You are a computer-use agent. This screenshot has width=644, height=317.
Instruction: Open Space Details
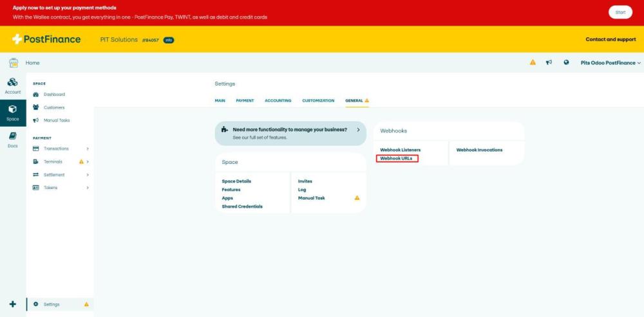[x=236, y=181]
